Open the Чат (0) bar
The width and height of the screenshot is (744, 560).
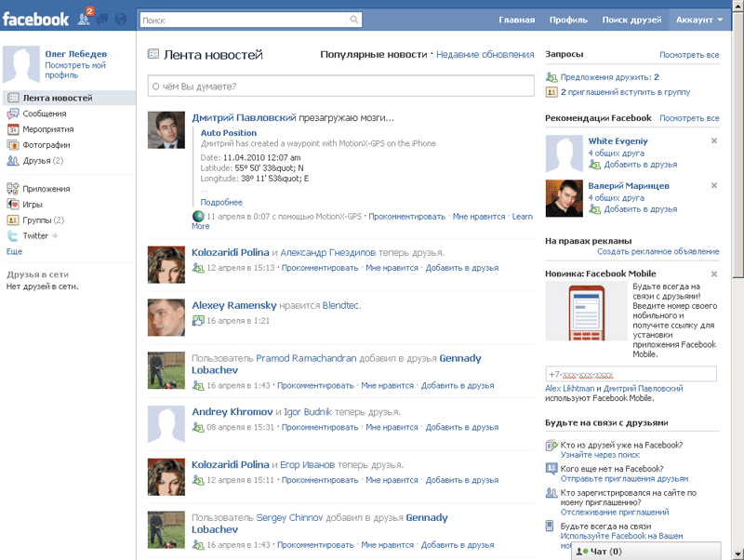click(x=646, y=551)
